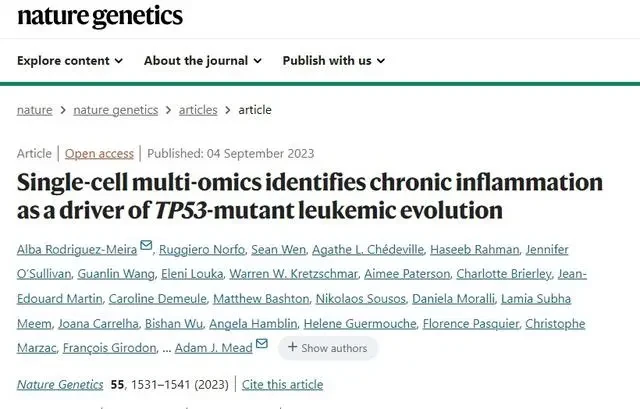Click the envelope icon beside Alba Rodriguez-Meira
Image resolution: width=640 pixels, height=409 pixels.
[x=146, y=245]
